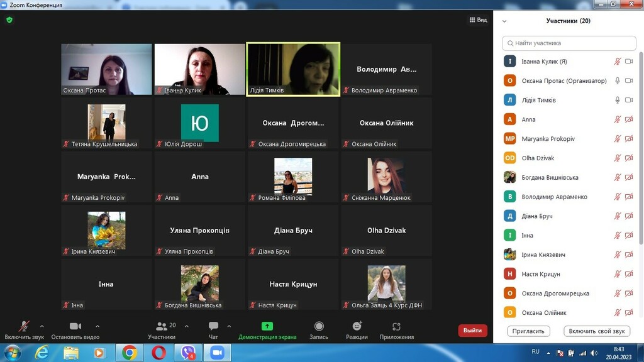Click the red Выйти leave button
Image resolution: width=644 pixels, height=362 pixels.
(473, 331)
